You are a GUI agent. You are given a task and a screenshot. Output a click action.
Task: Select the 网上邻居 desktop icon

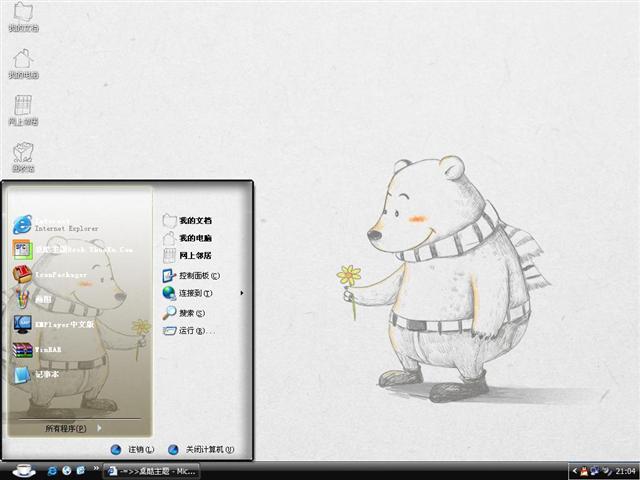[x=23, y=109]
